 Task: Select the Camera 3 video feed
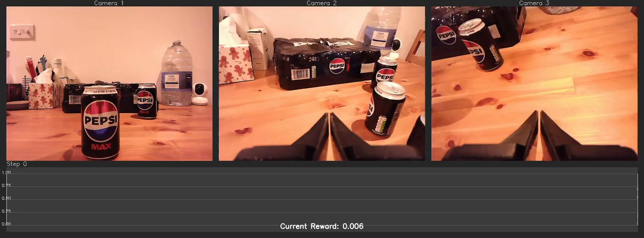pos(534,84)
